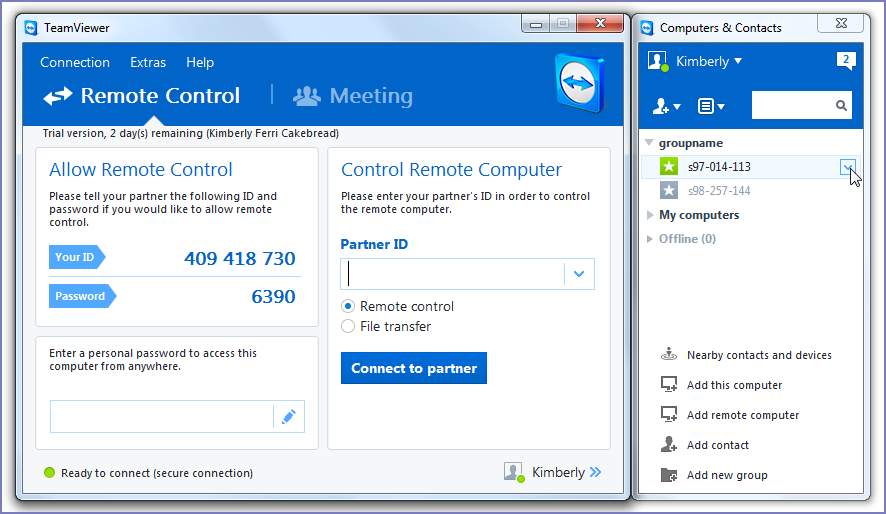Minimize the TeamViewer window
The image size is (886, 514).
(x=536, y=24)
